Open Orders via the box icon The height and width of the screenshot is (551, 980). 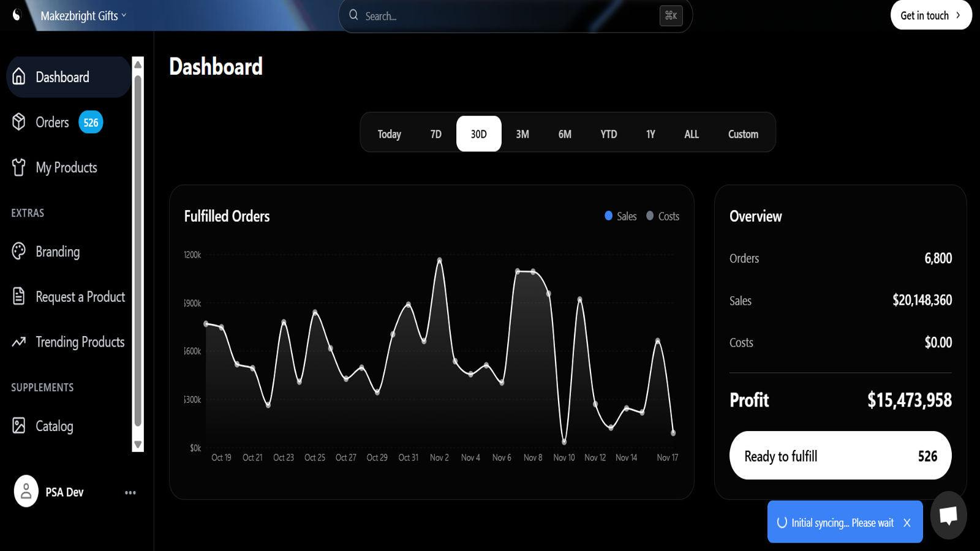19,122
